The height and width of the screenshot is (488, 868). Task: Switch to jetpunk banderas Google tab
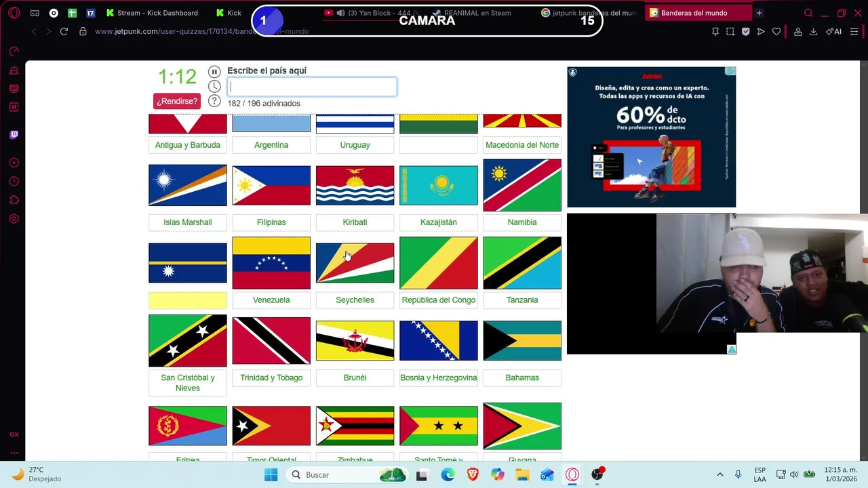(589, 13)
